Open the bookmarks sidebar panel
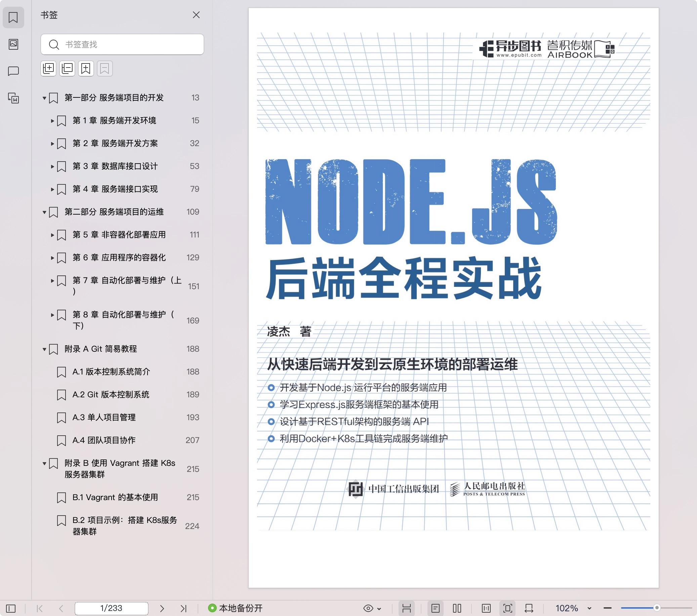The width and height of the screenshot is (697, 616). tap(13, 17)
